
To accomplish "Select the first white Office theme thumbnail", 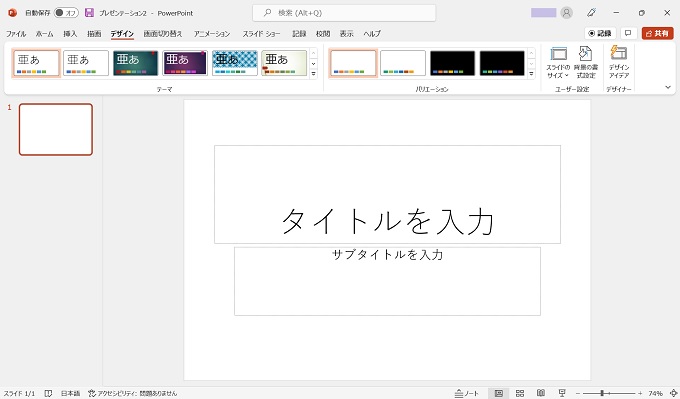I will click(36, 63).
